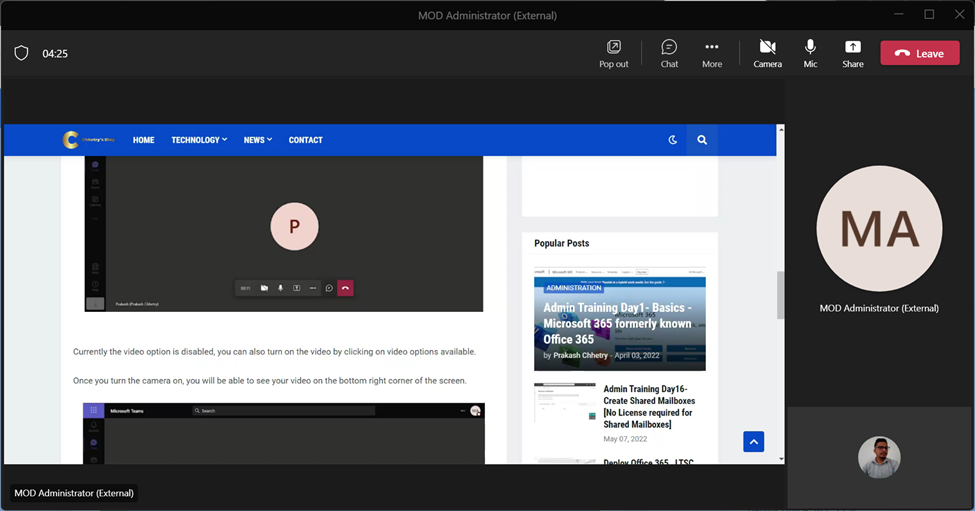Click the back-to-top arrow button
975x511 pixels.
pyautogui.click(x=754, y=442)
